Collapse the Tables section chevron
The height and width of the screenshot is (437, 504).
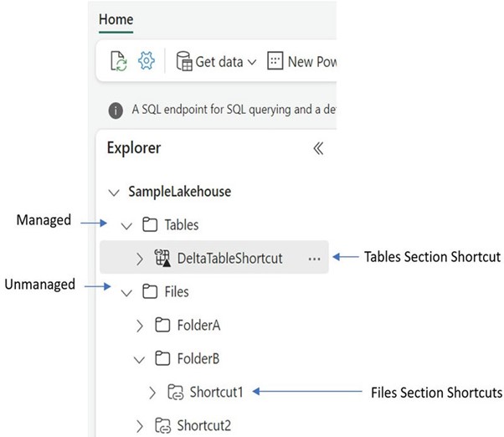(x=126, y=226)
